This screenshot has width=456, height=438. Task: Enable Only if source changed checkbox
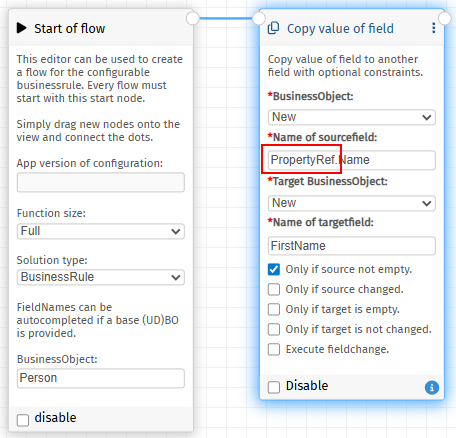[274, 289]
